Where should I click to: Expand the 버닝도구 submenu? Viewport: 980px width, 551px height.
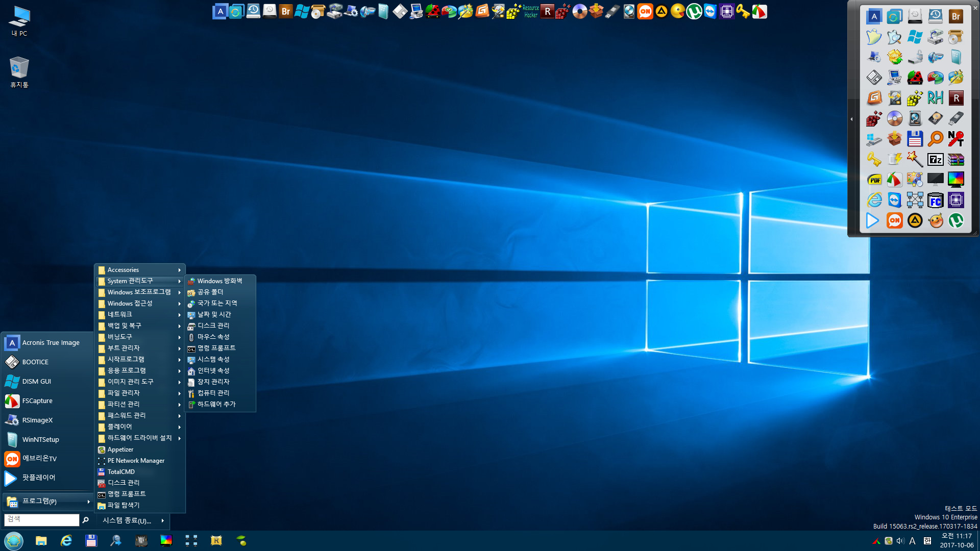(x=140, y=337)
